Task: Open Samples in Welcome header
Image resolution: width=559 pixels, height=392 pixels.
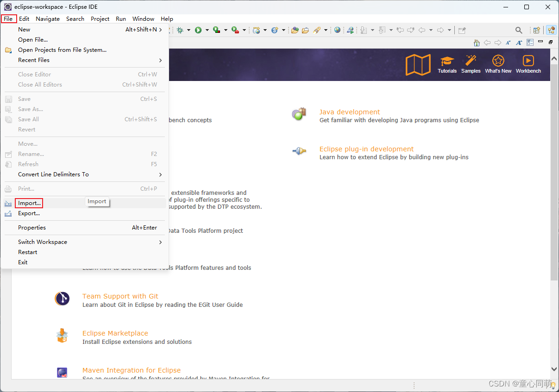Action: click(471, 64)
